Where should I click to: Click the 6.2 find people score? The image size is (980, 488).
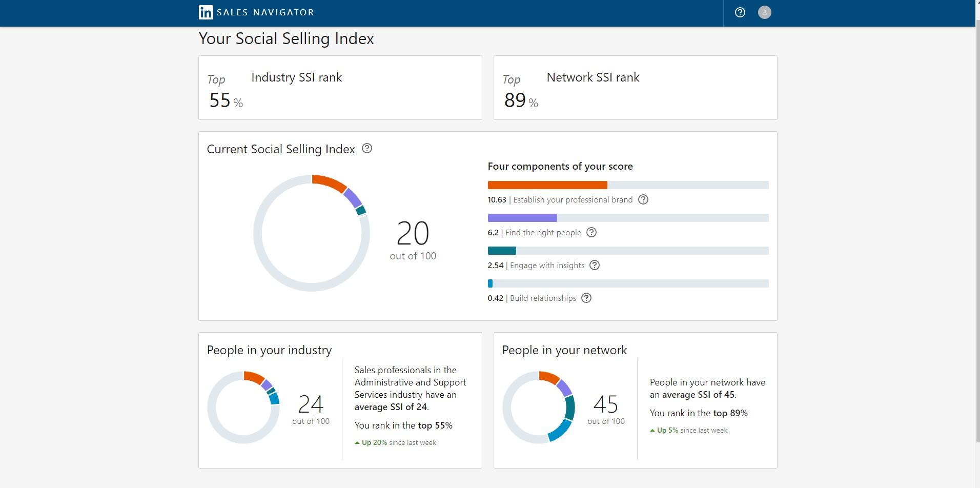[493, 233]
